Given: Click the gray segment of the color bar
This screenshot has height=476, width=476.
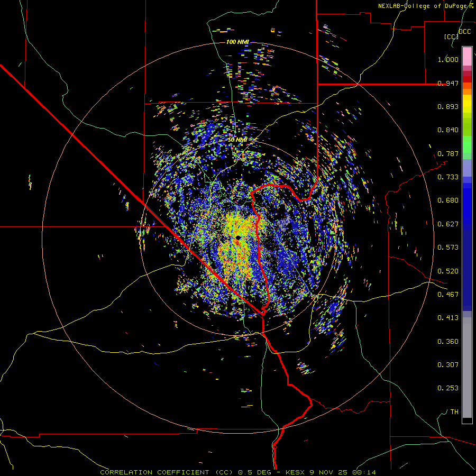Looking at the screenshot, I should click(467, 368).
